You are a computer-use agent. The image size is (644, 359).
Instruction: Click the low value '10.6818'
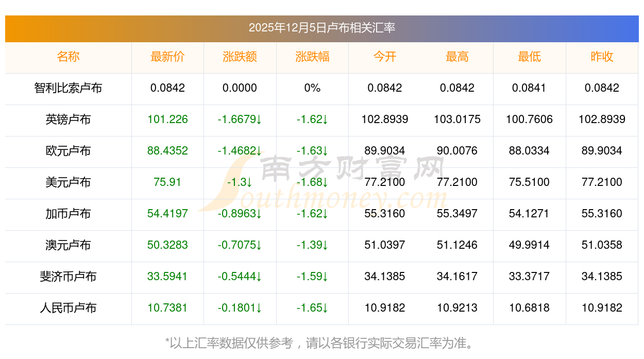(530, 308)
